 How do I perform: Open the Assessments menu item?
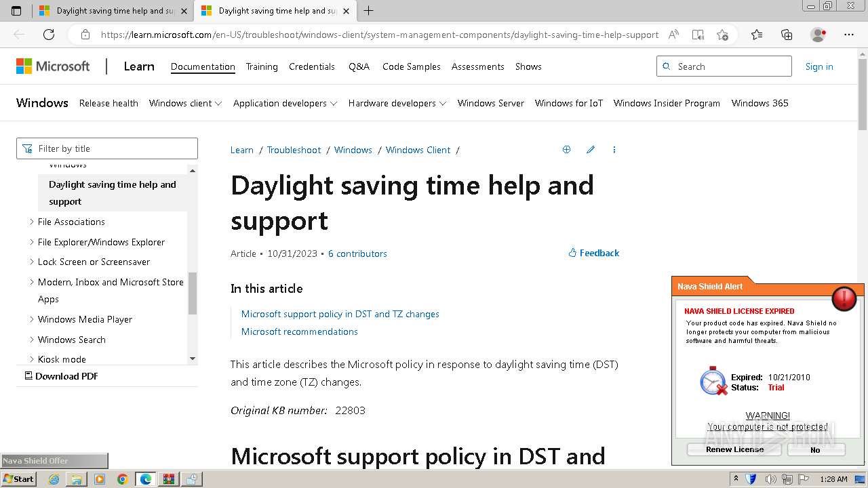click(x=478, y=66)
